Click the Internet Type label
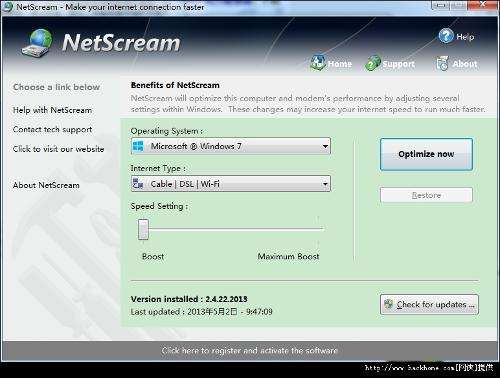The height and width of the screenshot is (378, 502). pos(158,168)
